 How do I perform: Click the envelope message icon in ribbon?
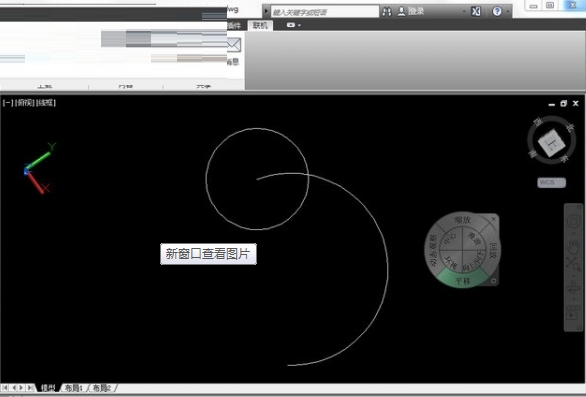coord(234,45)
